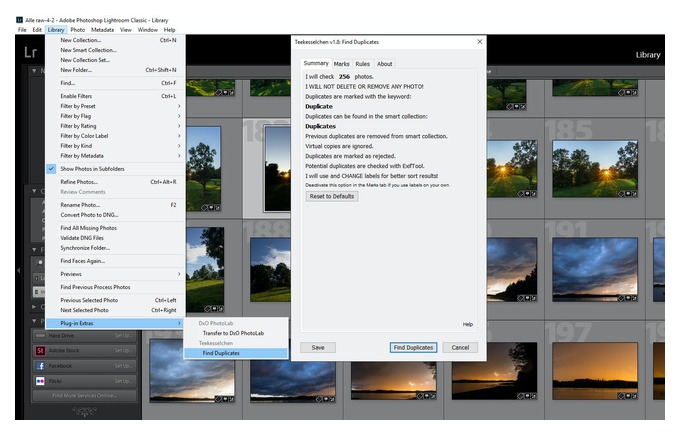This screenshot has height=435, width=680.
Task: Switch to the Marks tab
Action: (341, 64)
